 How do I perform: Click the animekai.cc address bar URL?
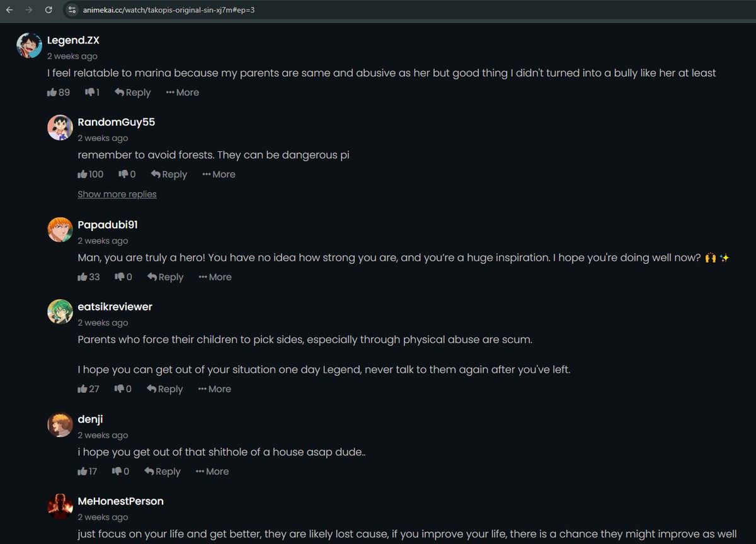[x=169, y=10]
